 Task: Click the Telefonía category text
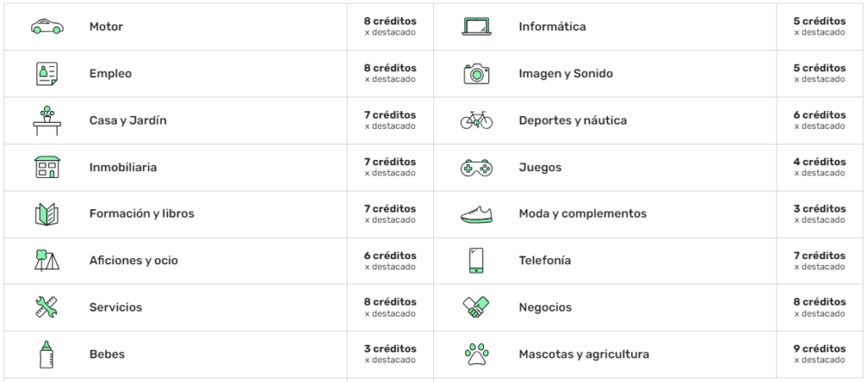pos(545,260)
